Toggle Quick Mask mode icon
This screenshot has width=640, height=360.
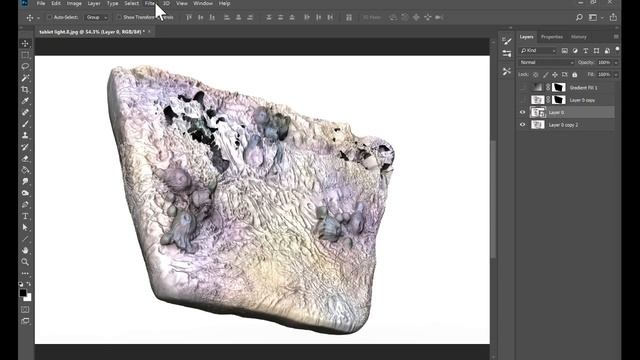[x=25, y=310]
